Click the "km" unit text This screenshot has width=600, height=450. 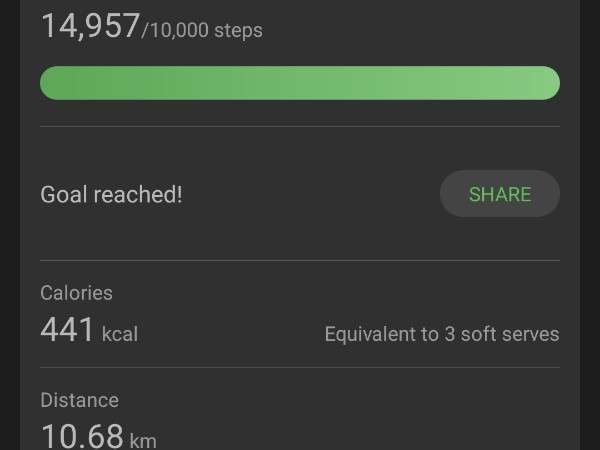[x=143, y=440]
